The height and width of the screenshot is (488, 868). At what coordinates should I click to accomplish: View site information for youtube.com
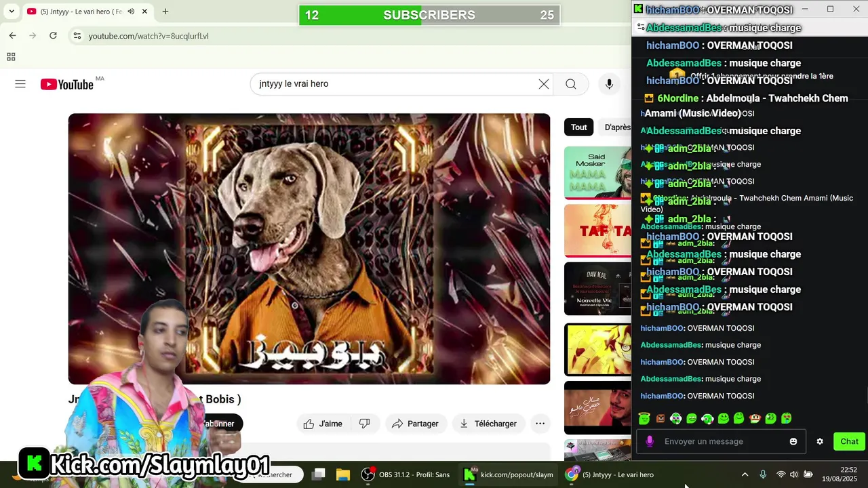[x=77, y=35]
